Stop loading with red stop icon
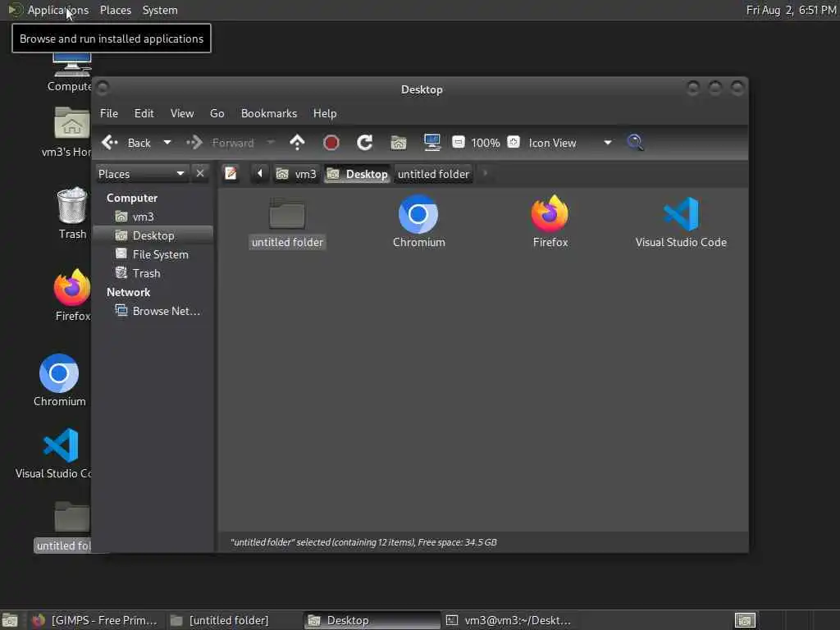Viewport: 840px width, 630px height. pyautogui.click(x=331, y=143)
